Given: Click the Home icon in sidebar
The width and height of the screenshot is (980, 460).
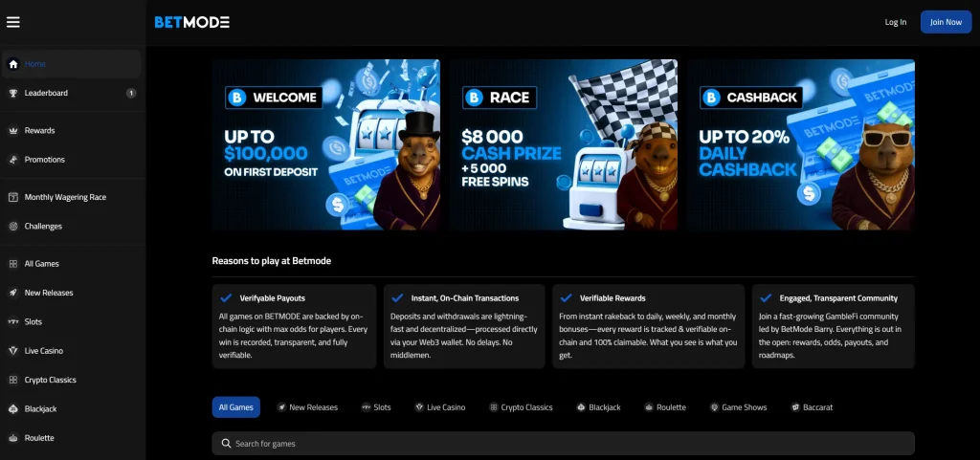Looking at the screenshot, I should [x=13, y=64].
